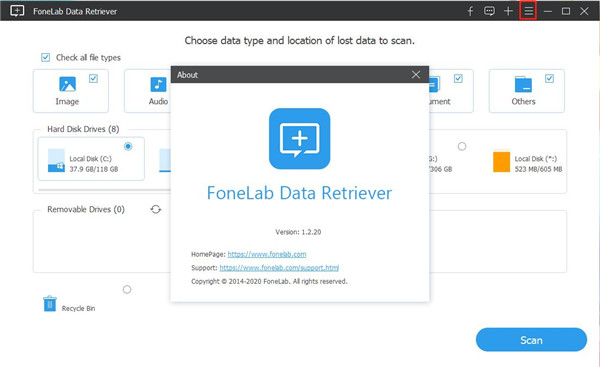Open the fonelab.com HomePage link
Screen dimensions: 600x367
click(267, 254)
